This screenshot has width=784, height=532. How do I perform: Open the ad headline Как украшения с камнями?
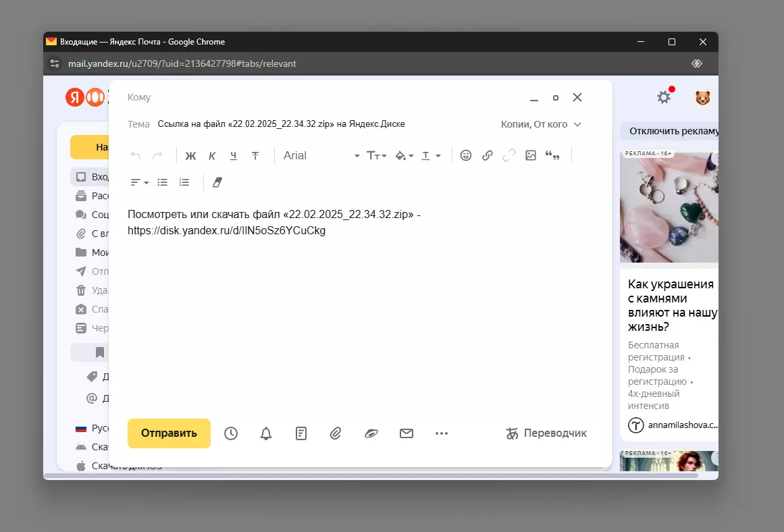coord(673,305)
